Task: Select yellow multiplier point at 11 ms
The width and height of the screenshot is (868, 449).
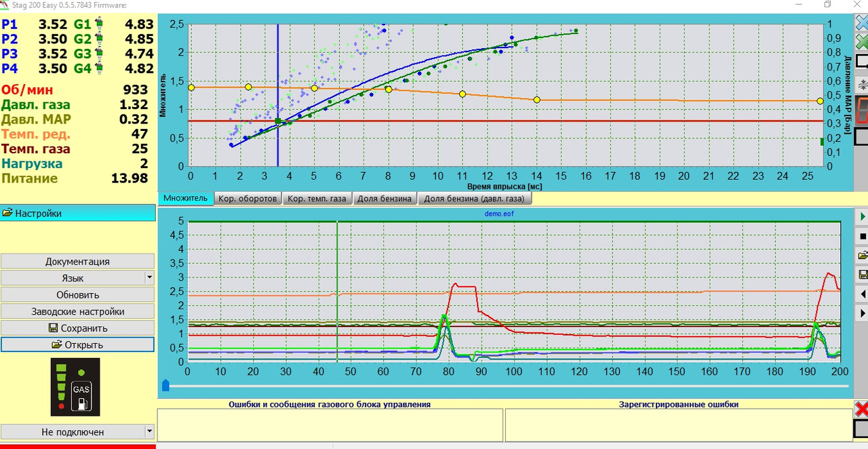Action: 462,94
